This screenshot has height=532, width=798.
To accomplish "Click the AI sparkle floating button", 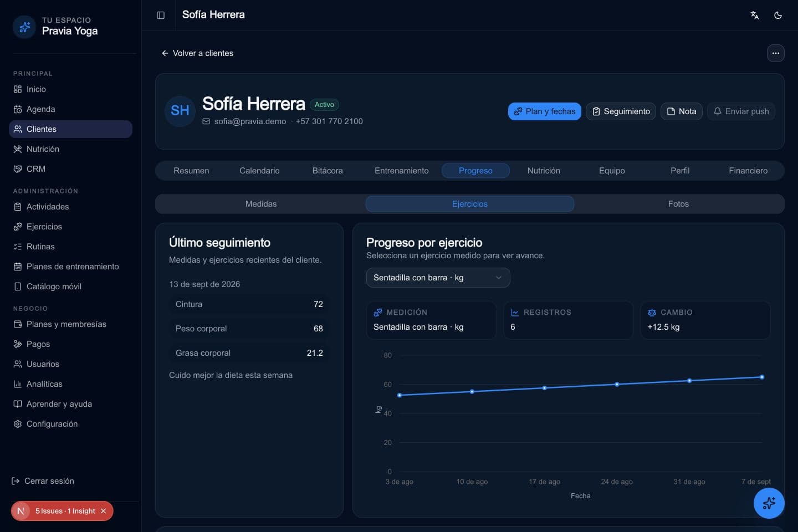I will click(x=769, y=503).
